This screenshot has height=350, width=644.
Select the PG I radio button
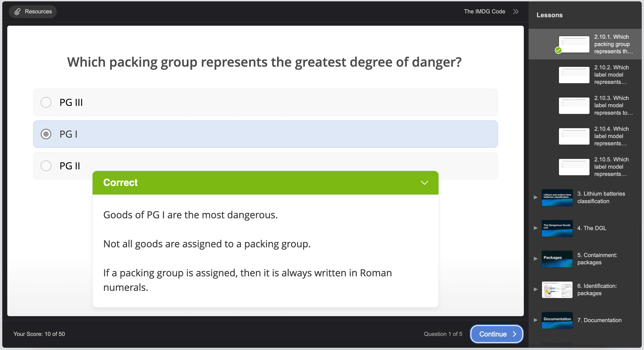(x=46, y=134)
